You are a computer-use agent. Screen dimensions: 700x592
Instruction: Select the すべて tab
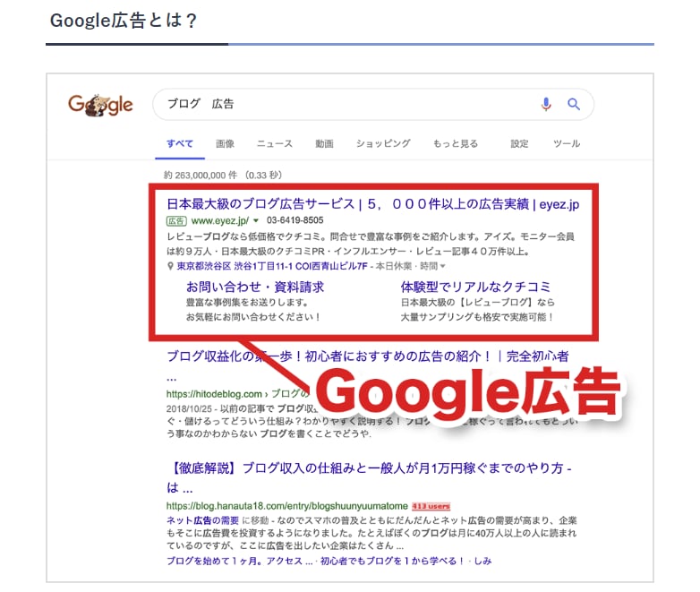point(180,144)
